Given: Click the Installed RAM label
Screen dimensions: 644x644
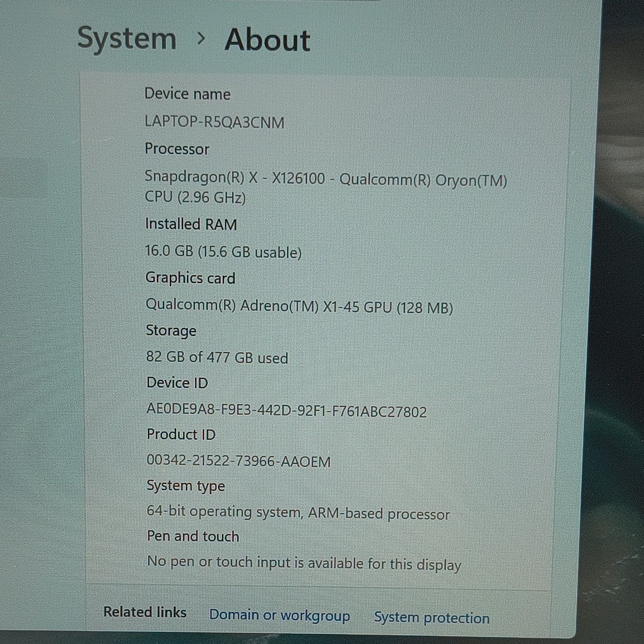Looking at the screenshot, I should (x=191, y=224).
